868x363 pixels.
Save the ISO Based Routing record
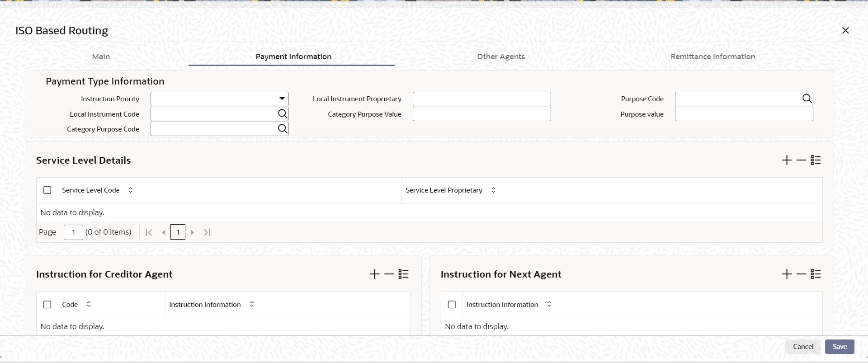[x=840, y=347]
